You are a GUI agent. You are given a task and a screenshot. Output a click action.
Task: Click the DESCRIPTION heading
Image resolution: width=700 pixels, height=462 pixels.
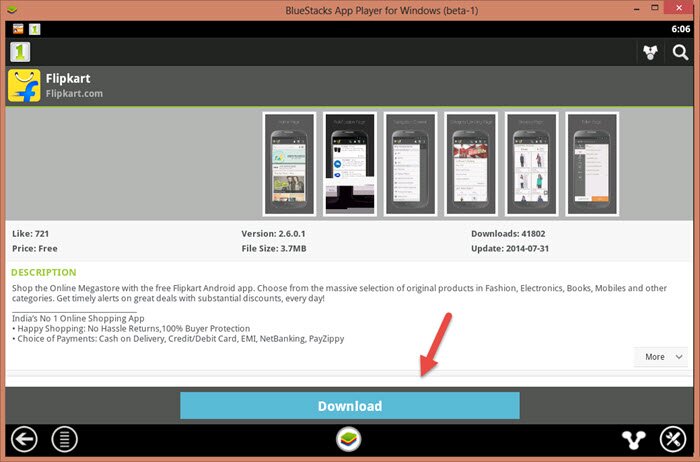tap(44, 272)
